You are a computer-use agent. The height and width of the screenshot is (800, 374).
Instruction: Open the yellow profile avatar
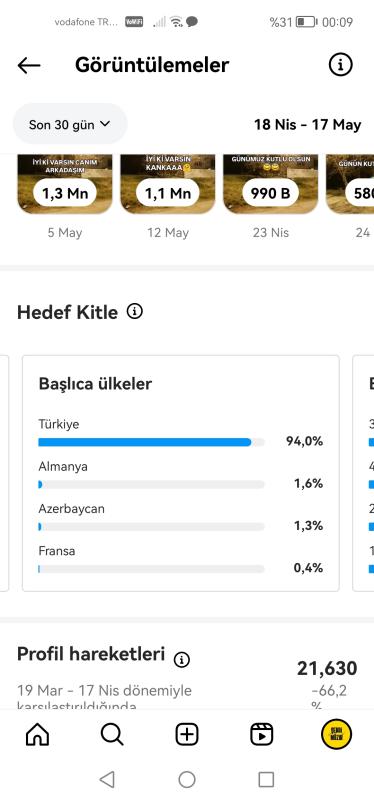pos(336,734)
